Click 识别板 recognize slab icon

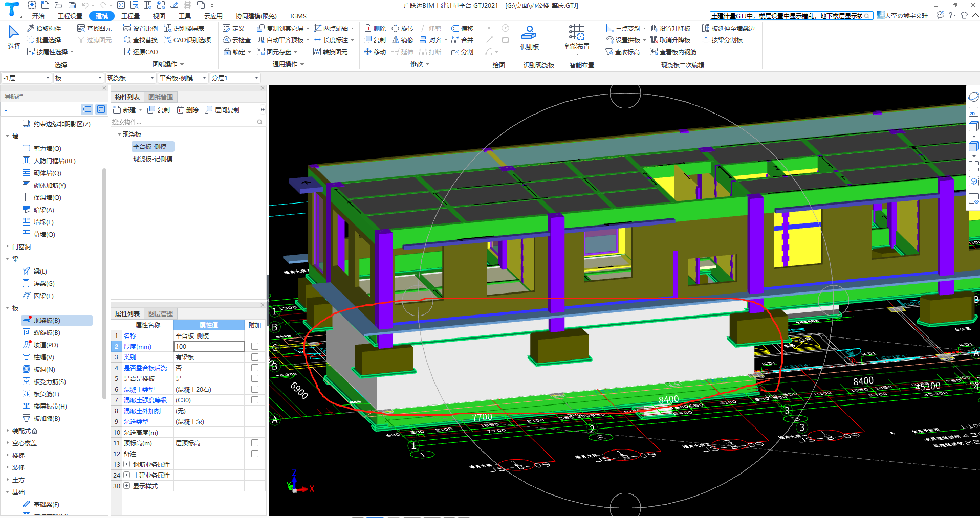pos(529,37)
